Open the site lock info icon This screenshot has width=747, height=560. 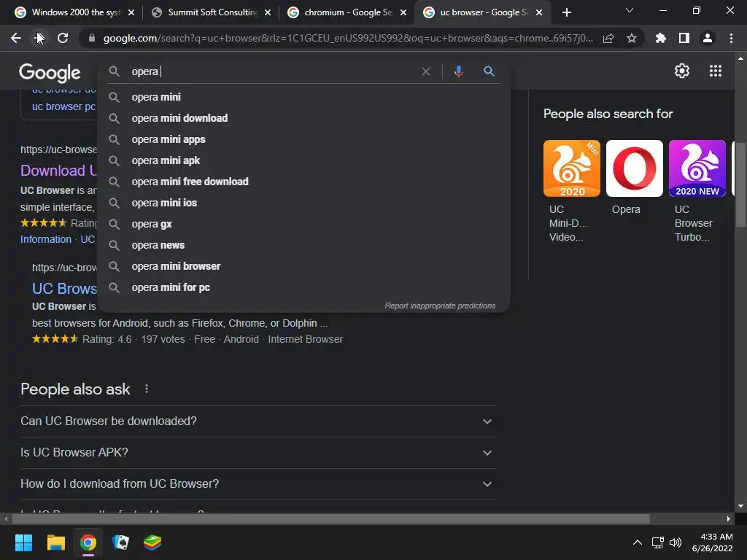pos(92,38)
